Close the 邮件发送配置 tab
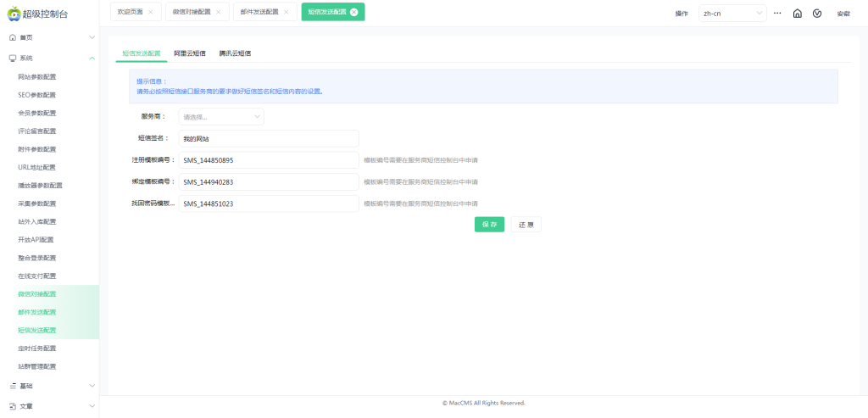This screenshot has height=418, width=868. tap(286, 12)
